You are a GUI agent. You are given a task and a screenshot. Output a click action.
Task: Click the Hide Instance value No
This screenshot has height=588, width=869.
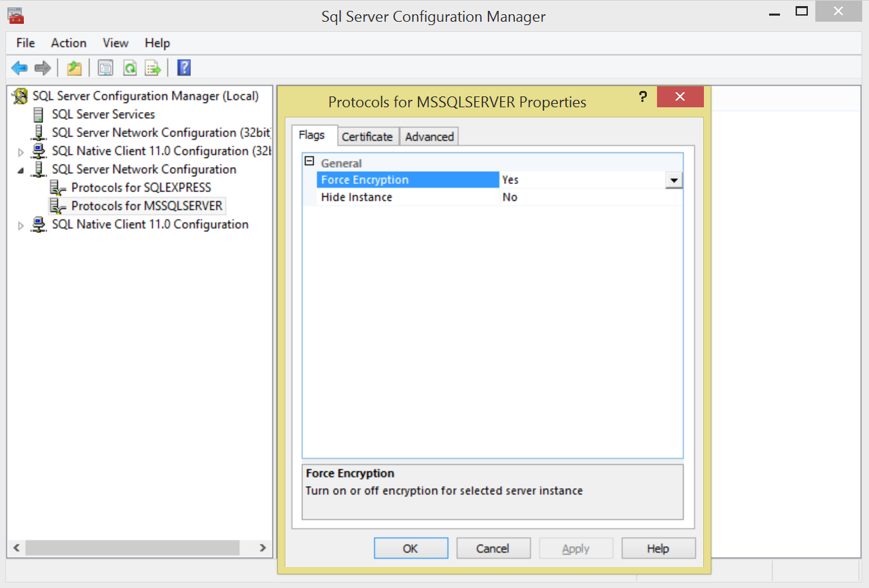[x=510, y=198]
